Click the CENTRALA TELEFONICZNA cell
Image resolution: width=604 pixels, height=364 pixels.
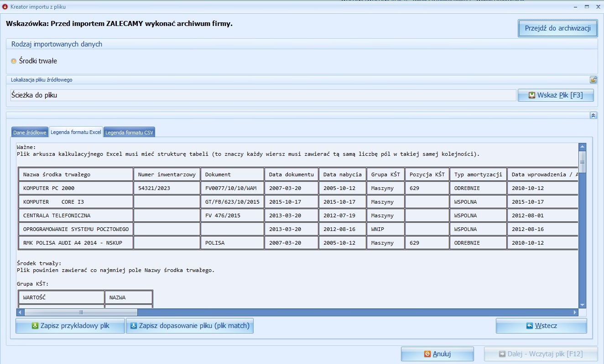point(76,215)
